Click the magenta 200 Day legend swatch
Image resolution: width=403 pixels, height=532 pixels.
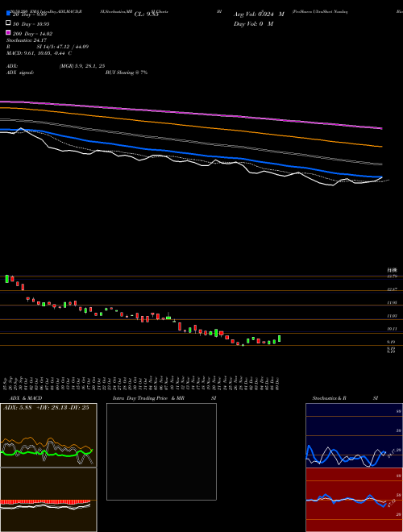point(8,33)
